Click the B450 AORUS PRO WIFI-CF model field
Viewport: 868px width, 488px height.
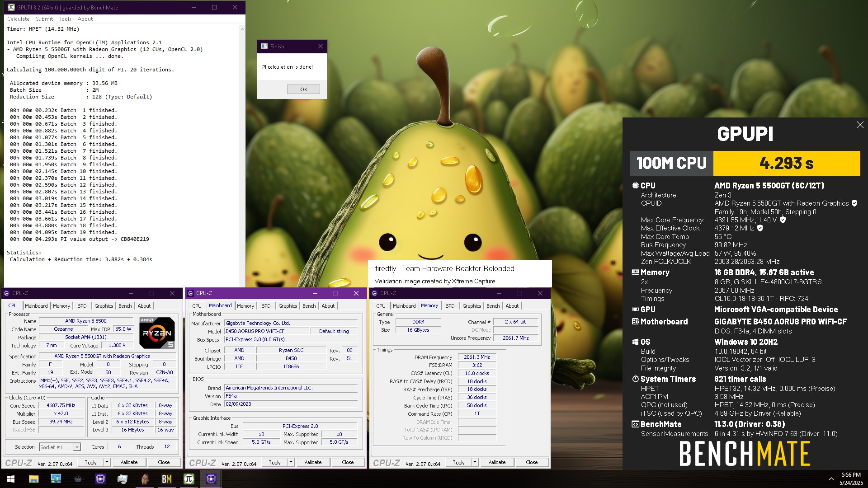click(x=267, y=331)
